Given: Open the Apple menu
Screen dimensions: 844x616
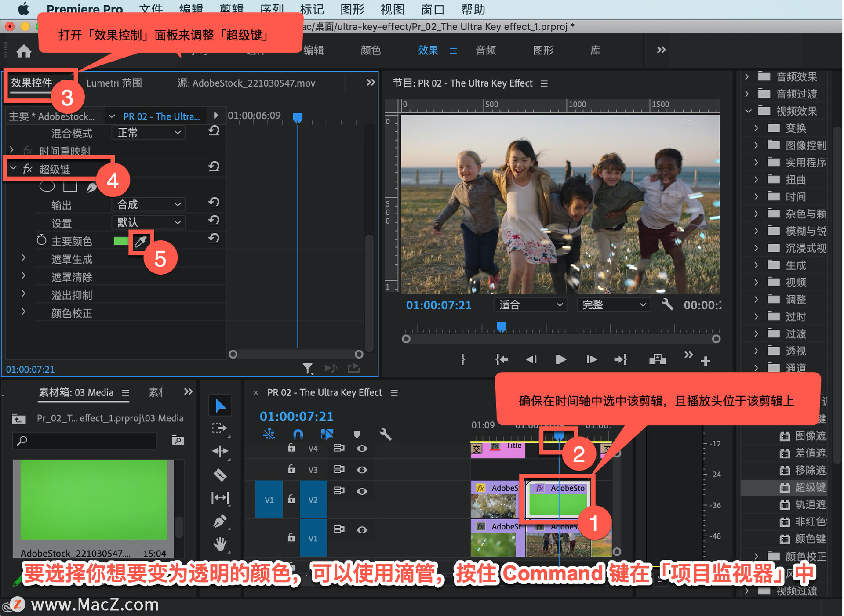Looking at the screenshot, I should coord(23,8).
